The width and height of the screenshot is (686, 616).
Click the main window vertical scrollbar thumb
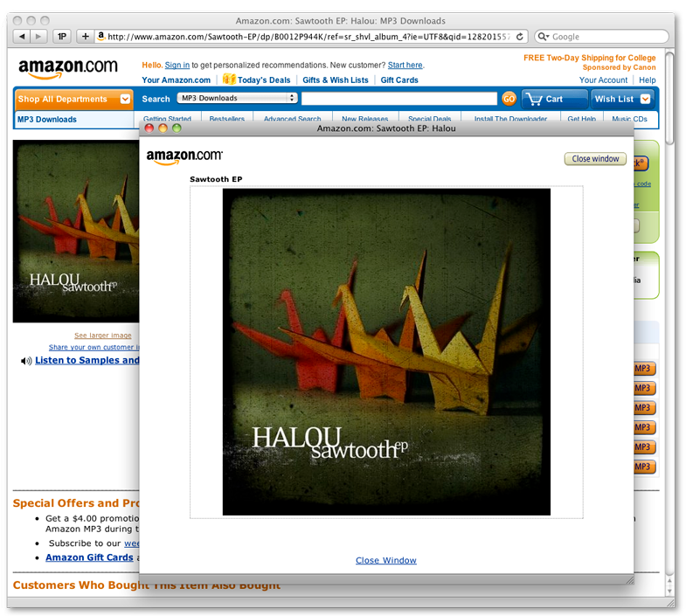[x=669, y=98]
